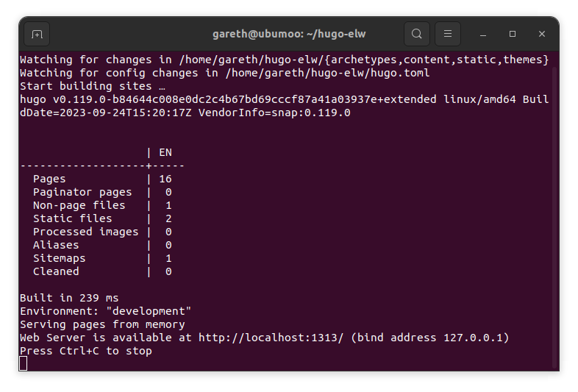Click the terminal vertical scrollbar
Viewport: 578px width, 392px height.
tap(554, 218)
